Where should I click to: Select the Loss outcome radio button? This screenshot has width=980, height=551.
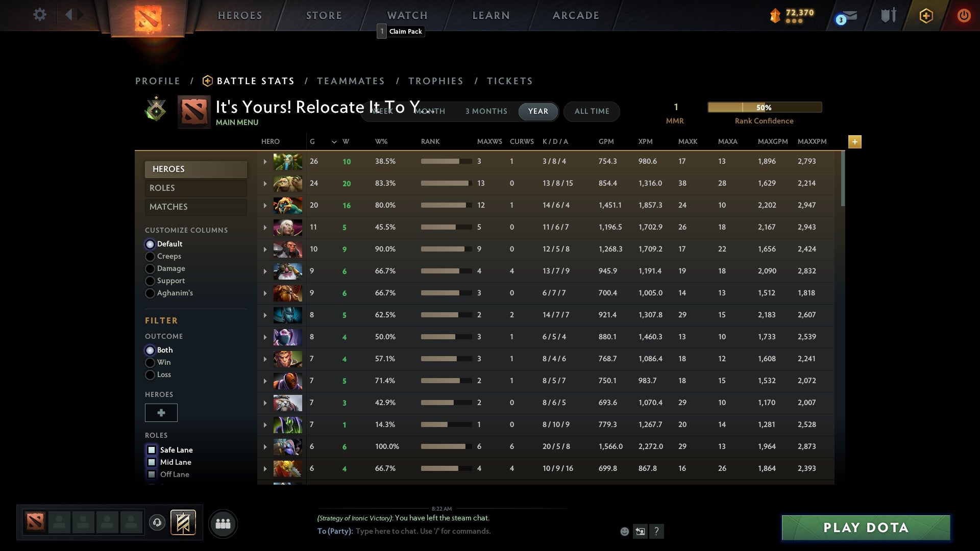pyautogui.click(x=150, y=374)
